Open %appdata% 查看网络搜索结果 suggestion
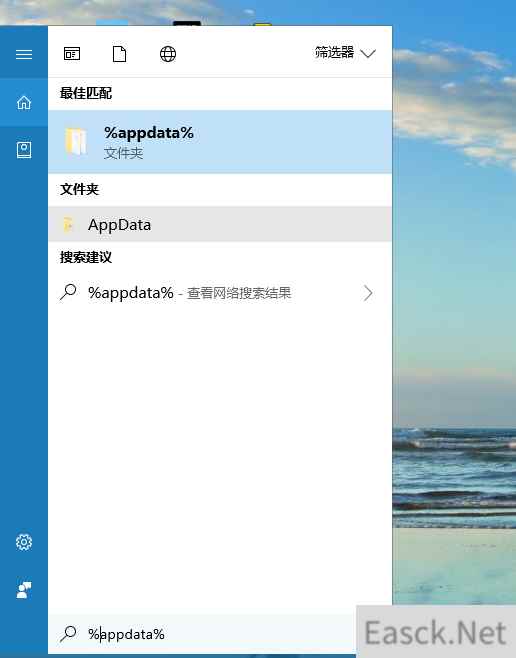Viewport: 516px width, 658px height. point(220,293)
